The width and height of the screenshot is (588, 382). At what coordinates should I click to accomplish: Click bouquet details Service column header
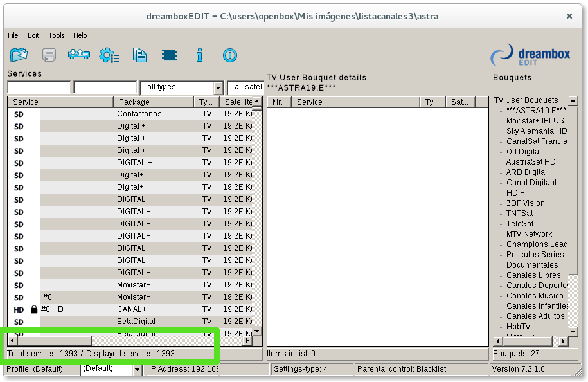(x=355, y=102)
